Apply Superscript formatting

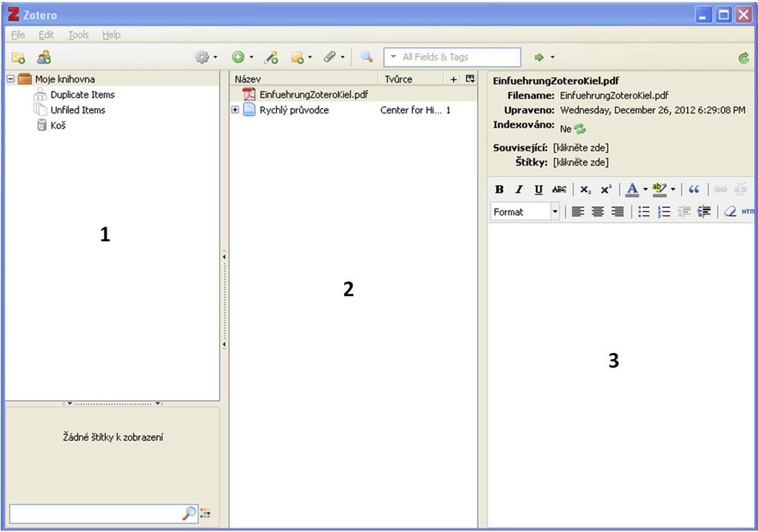(x=606, y=189)
